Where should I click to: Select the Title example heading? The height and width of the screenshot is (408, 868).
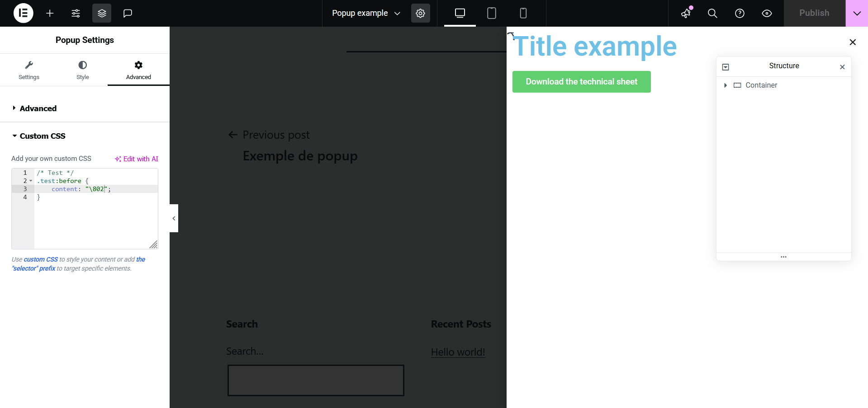pos(595,46)
